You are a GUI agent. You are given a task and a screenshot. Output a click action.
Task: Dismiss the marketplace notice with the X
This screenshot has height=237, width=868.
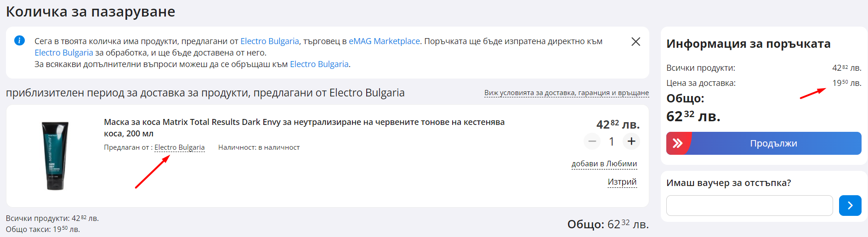(x=635, y=42)
